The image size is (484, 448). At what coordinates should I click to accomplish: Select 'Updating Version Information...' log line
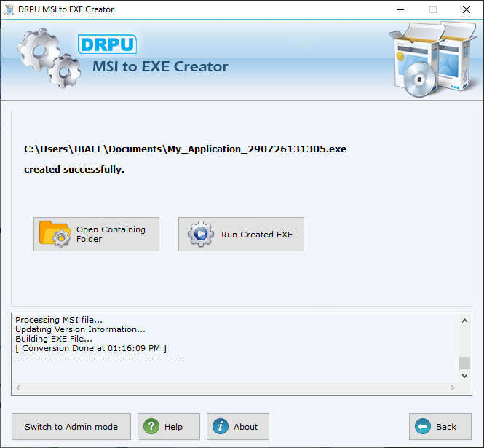tap(80, 329)
